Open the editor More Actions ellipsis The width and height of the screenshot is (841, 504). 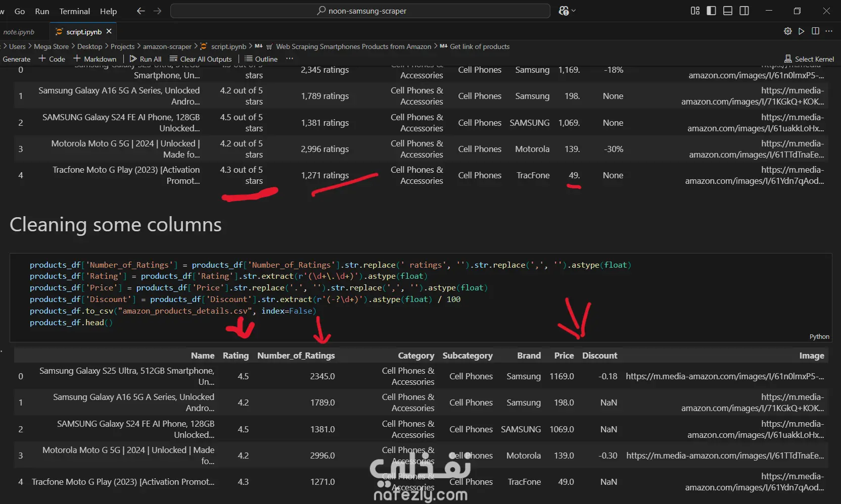(x=829, y=31)
